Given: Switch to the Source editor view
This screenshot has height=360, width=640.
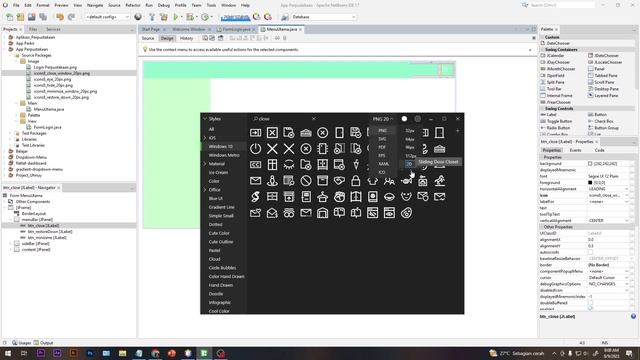Looking at the screenshot, I should 148,38.
